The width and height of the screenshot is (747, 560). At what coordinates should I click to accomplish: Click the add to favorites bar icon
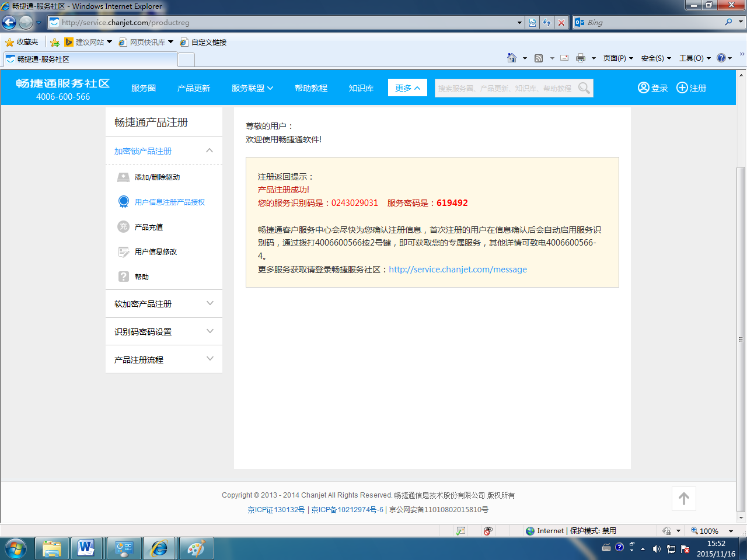(55, 42)
